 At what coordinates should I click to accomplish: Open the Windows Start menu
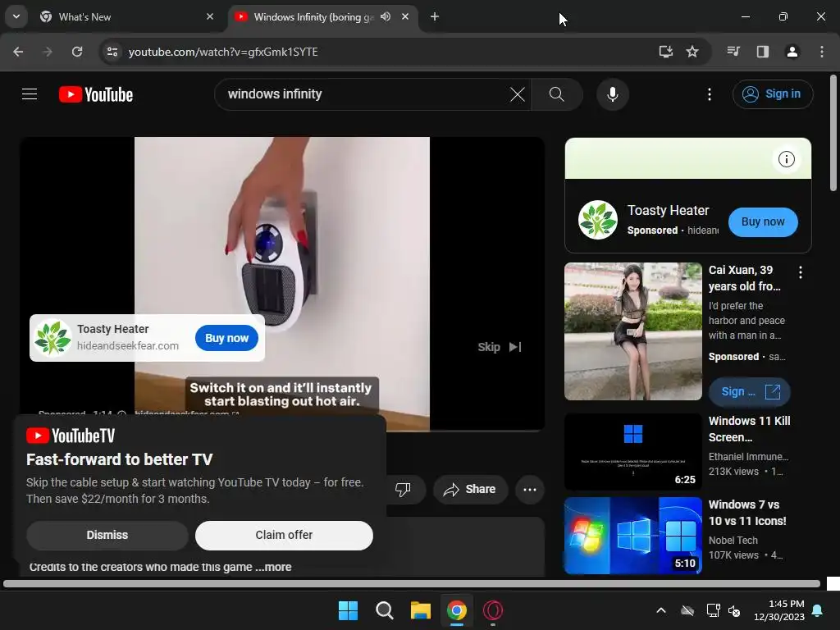click(x=348, y=610)
